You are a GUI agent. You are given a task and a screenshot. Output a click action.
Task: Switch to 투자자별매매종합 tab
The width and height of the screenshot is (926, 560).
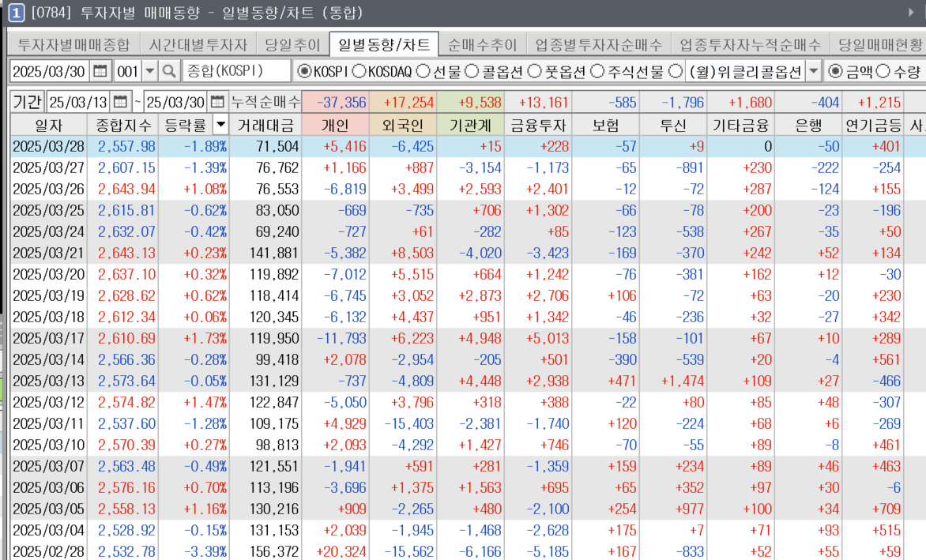tap(73, 44)
